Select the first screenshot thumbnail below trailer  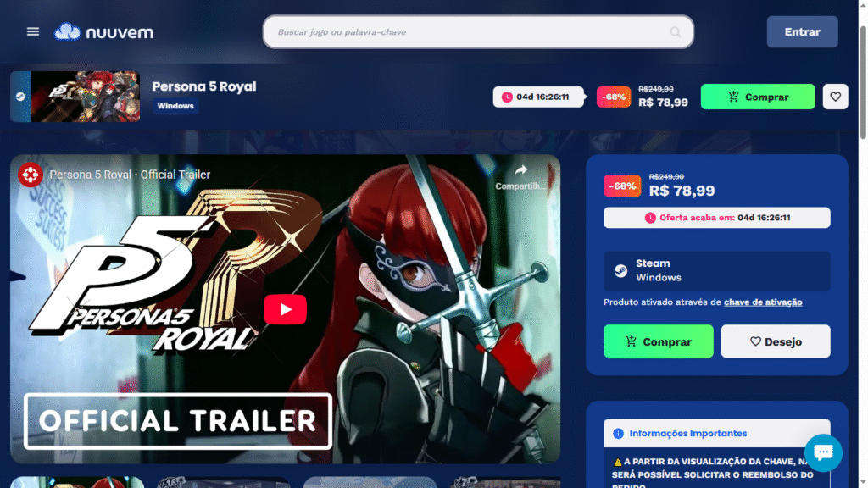tap(77, 482)
